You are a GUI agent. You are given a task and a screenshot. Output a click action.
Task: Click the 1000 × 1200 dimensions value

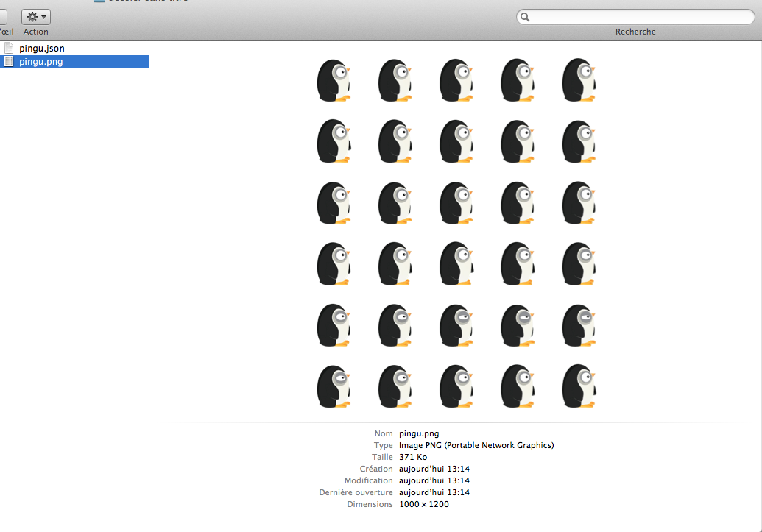click(x=424, y=504)
